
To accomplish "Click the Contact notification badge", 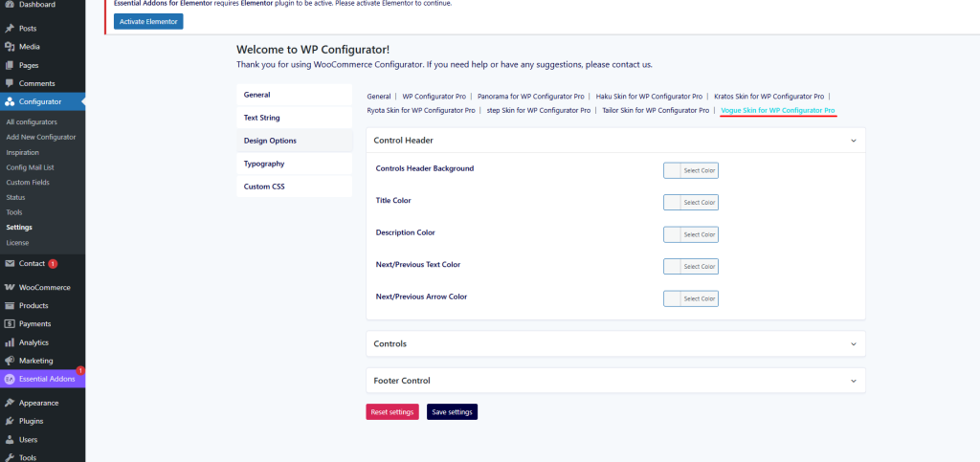I will point(54,263).
